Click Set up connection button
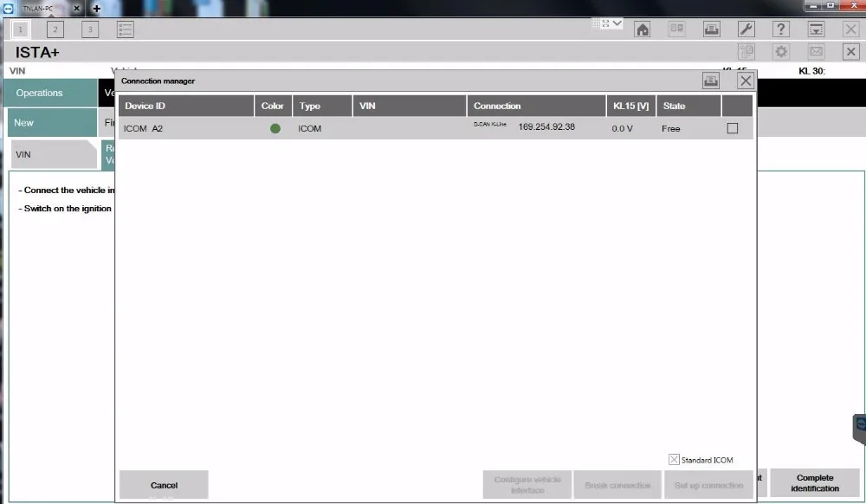 708,485
